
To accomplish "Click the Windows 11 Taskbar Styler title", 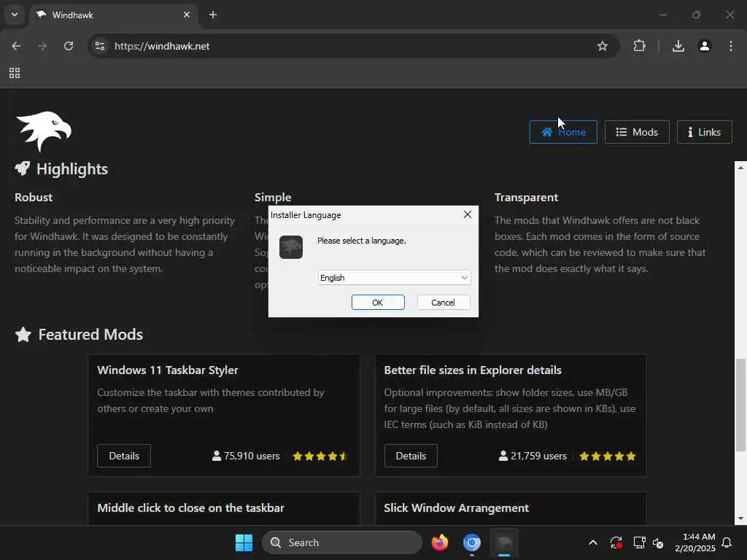I will (168, 370).
